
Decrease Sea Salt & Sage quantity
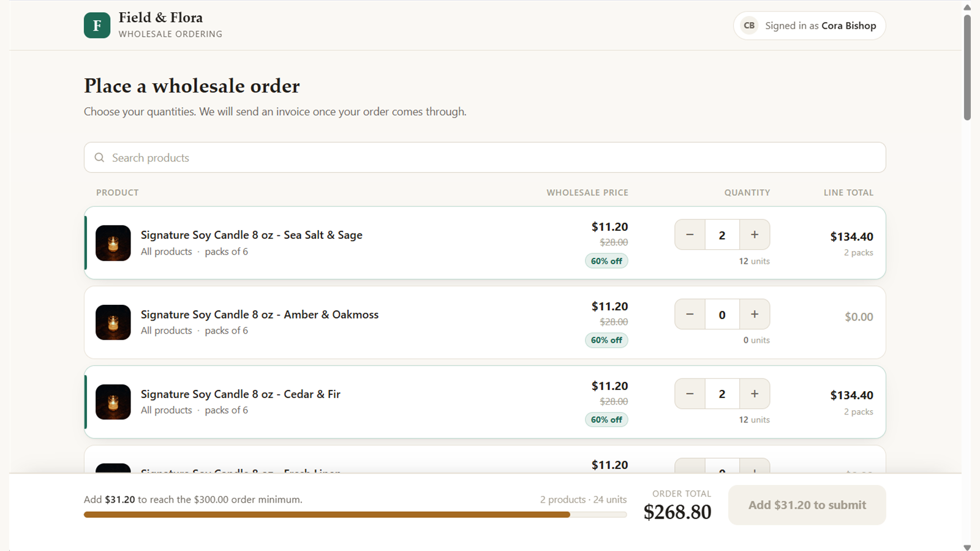click(x=690, y=234)
